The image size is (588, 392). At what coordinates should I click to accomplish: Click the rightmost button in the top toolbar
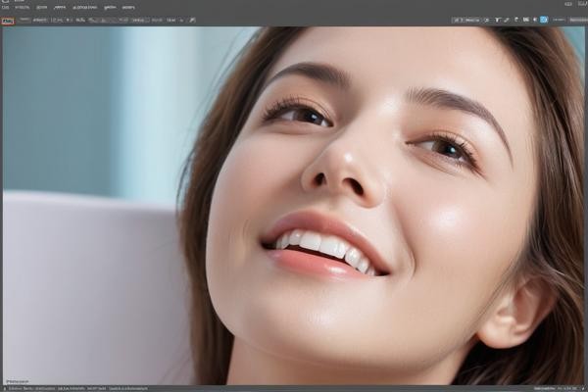tap(576, 20)
